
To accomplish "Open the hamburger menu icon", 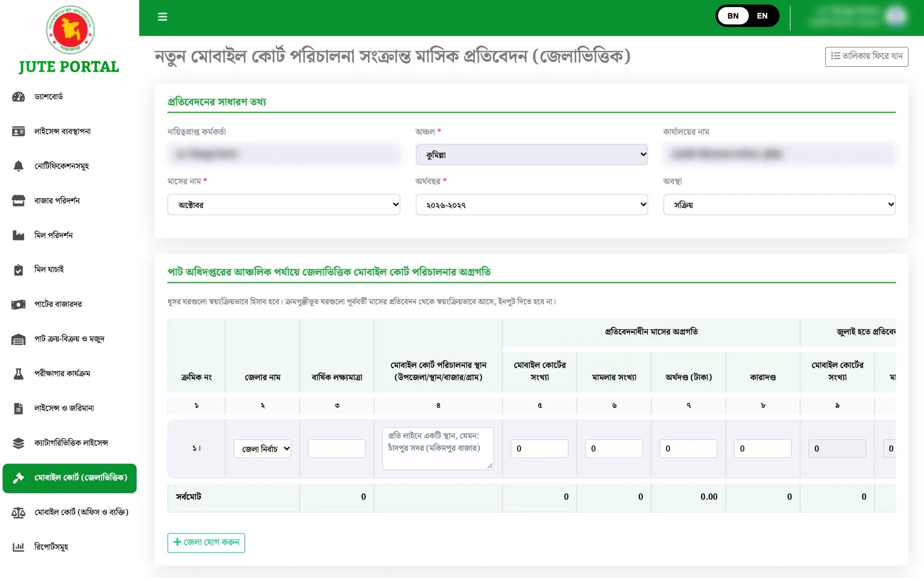I will coord(162,17).
